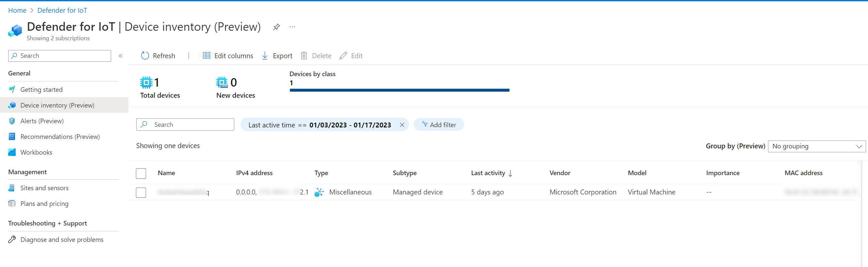Image resolution: width=868 pixels, height=267 pixels.
Task: Click the blurred device name in row
Action: pos(183,192)
